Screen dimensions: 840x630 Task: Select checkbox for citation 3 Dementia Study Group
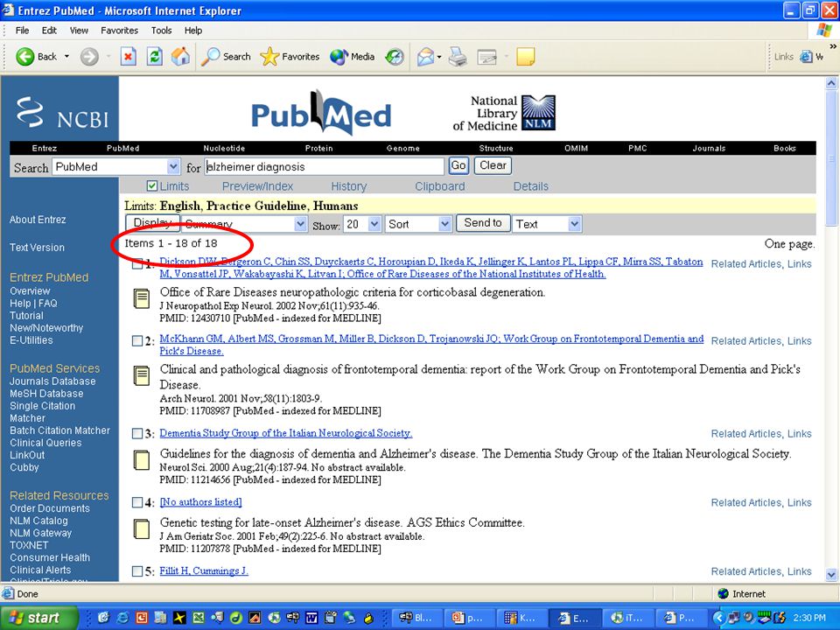[137, 433]
